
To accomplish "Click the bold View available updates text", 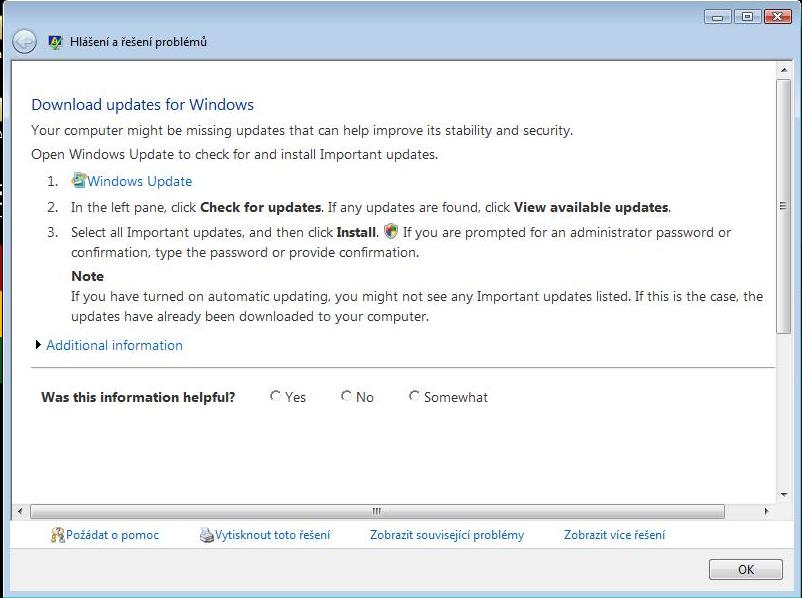I will [x=591, y=207].
